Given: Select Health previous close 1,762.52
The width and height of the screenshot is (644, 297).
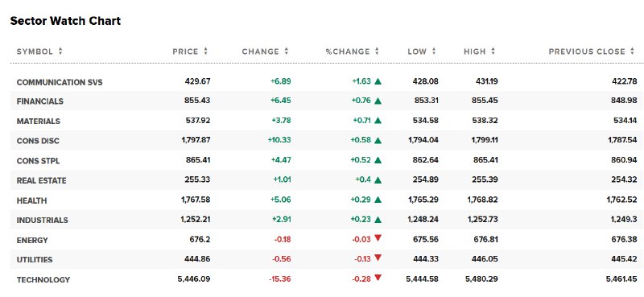Looking at the screenshot, I should pyautogui.click(x=622, y=200).
